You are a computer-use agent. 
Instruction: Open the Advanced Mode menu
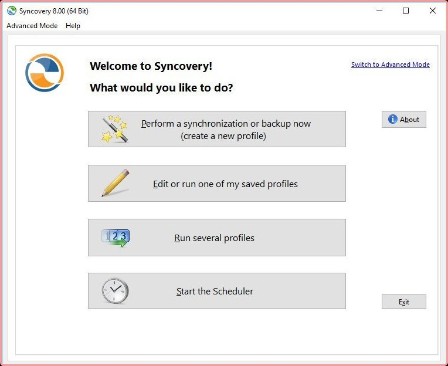pos(32,26)
